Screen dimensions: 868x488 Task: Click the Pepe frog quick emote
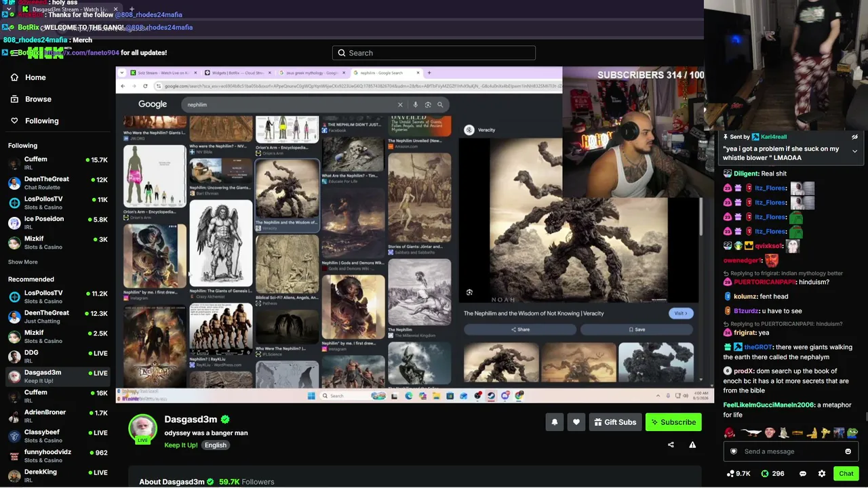(852, 432)
